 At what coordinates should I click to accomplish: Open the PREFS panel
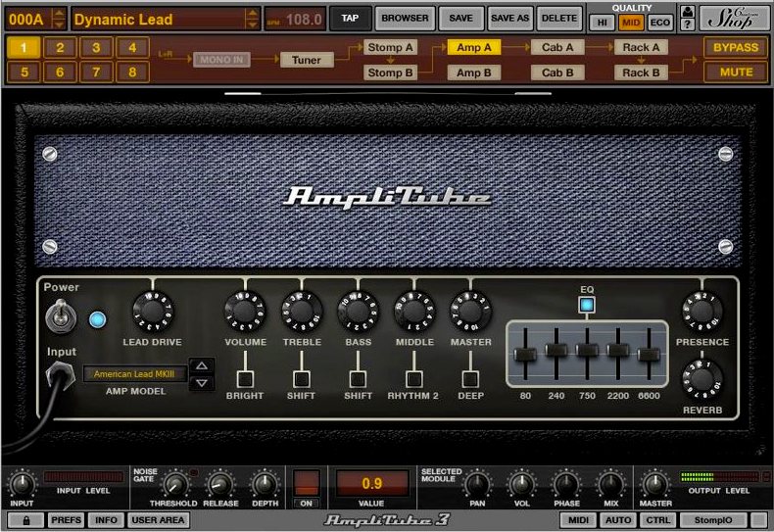(x=67, y=520)
